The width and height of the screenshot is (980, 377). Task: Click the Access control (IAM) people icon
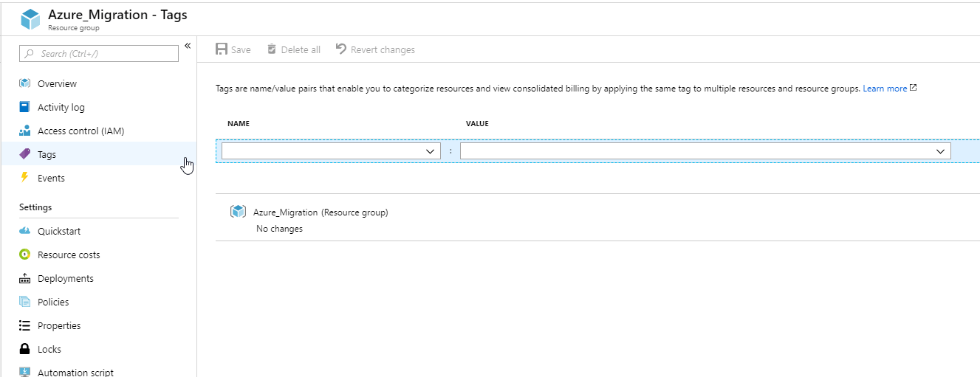(24, 131)
